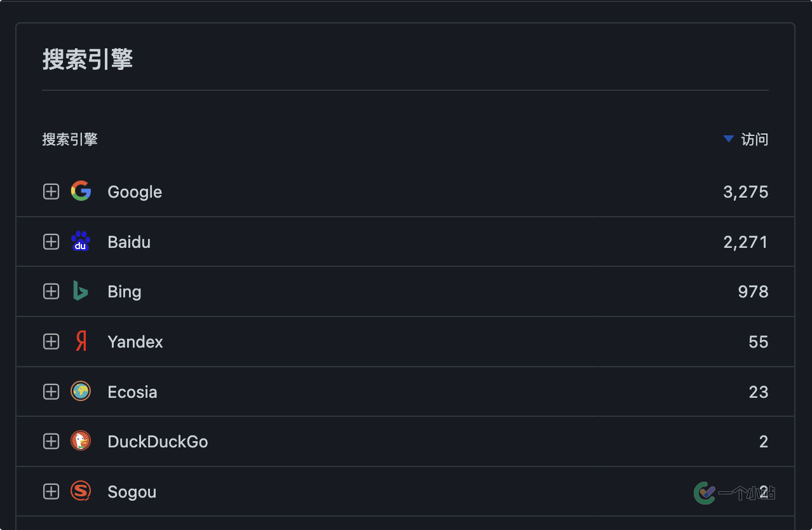The width and height of the screenshot is (812, 530).
Task: Open the Yandex row plus expander
Action: click(51, 342)
